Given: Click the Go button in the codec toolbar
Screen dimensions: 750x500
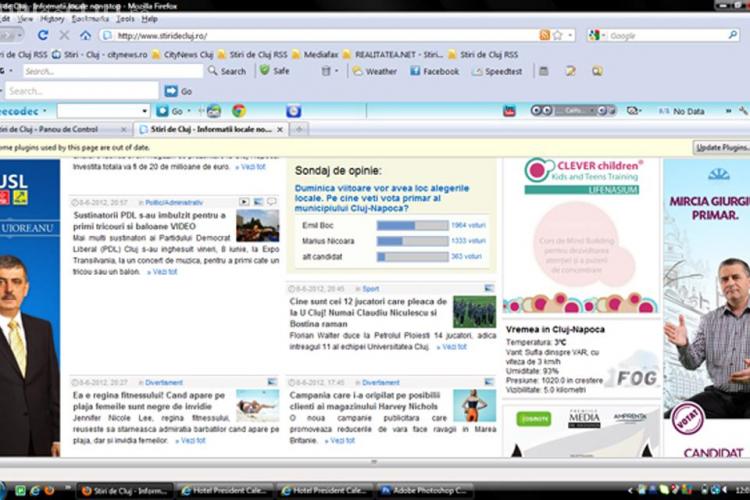Looking at the screenshot, I should click(171, 111).
